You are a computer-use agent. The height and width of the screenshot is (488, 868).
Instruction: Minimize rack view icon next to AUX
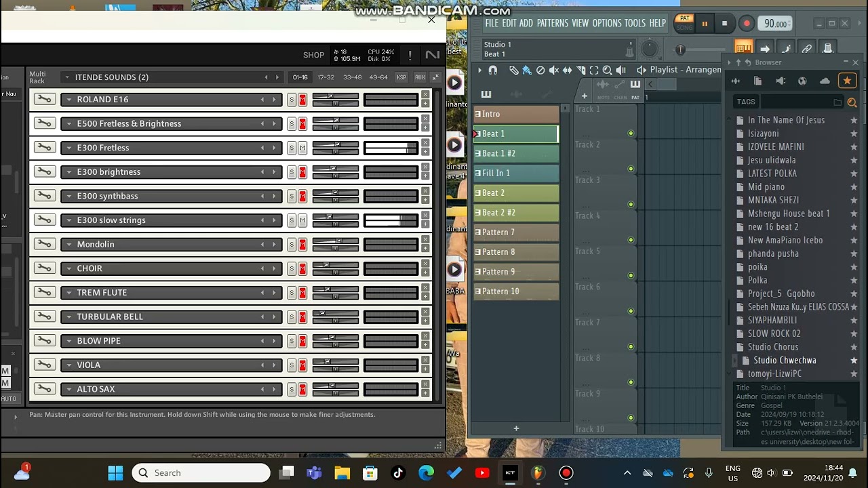tap(435, 77)
